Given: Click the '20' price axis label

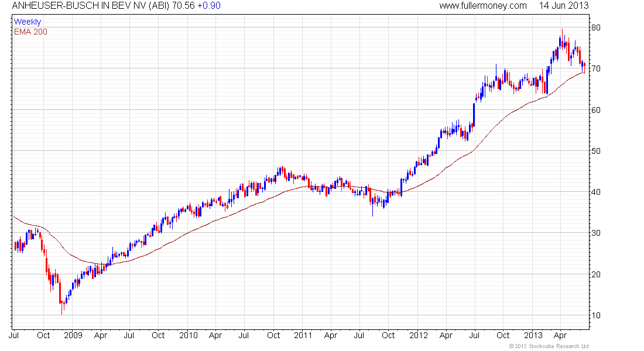Looking at the screenshot, I should [595, 274].
